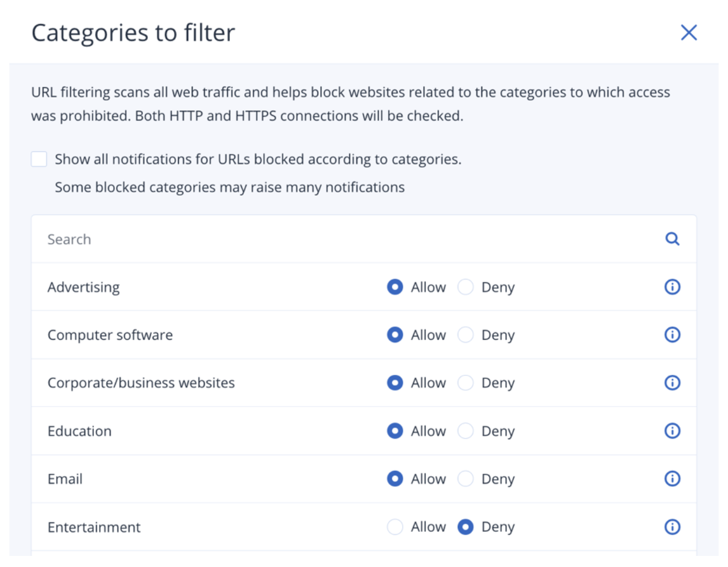
Task: Show info for Entertainment category
Action: coord(672,527)
